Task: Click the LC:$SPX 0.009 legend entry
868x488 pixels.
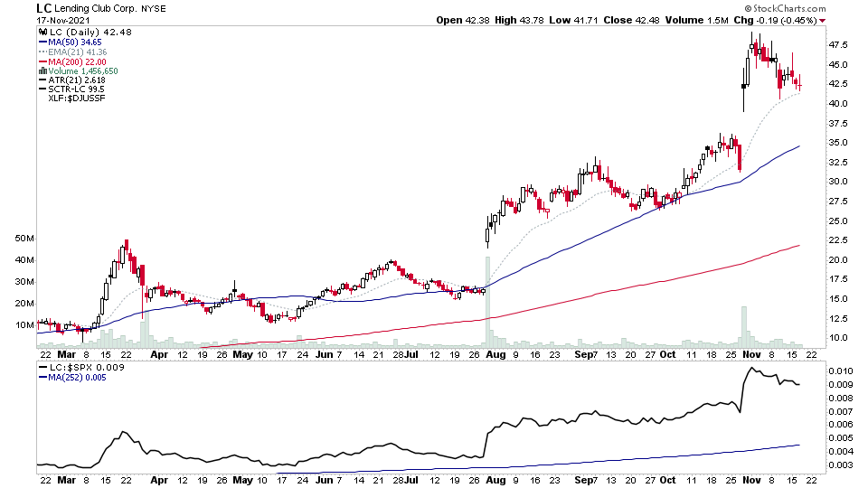Action: coord(87,368)
